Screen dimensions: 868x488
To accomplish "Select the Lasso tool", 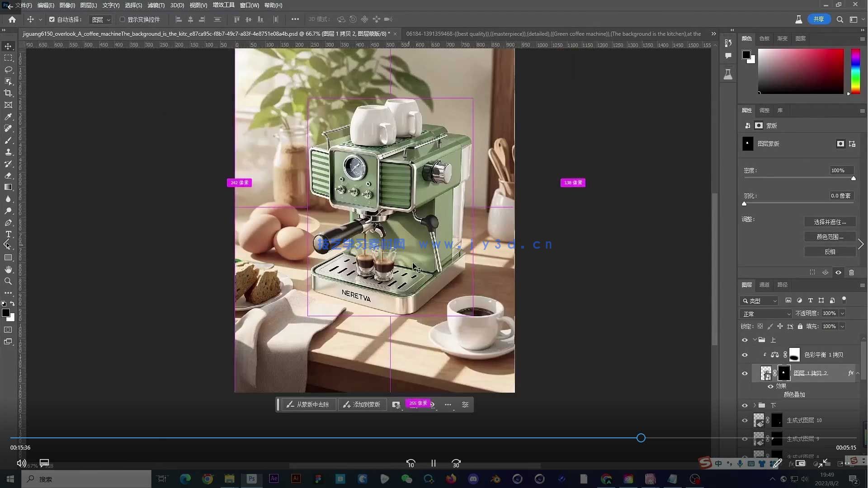I will pos(8,70).
